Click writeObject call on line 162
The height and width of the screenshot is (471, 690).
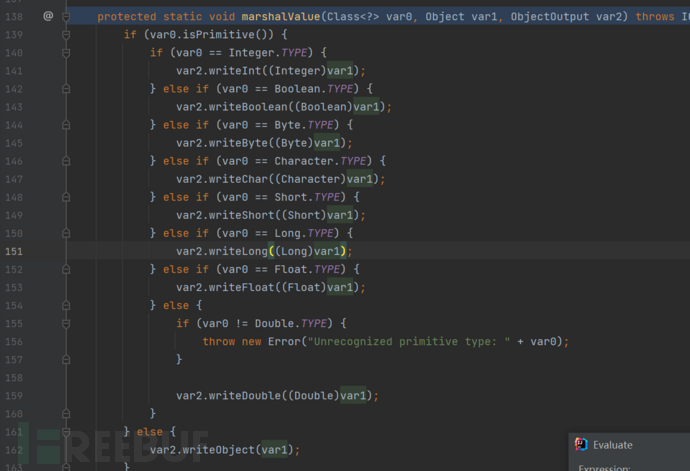click(x=218, y=450)
